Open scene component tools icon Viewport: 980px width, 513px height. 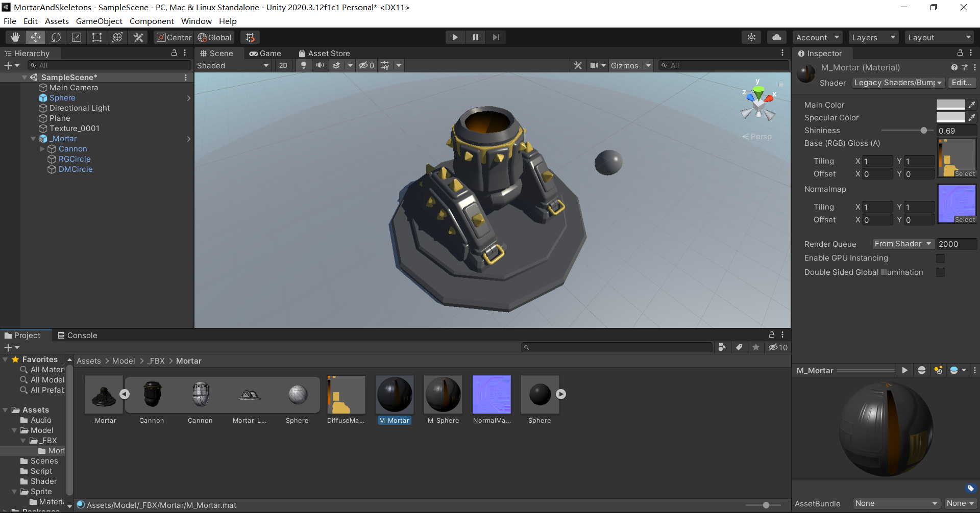point(578,65)
